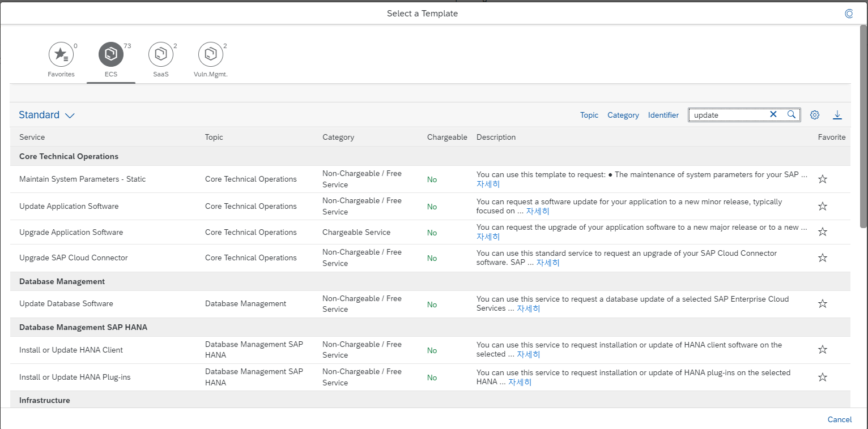Favorite Maintain System Parameters - Static star
The height and width of the screenshot is (429, 868).
click(823, 179)
